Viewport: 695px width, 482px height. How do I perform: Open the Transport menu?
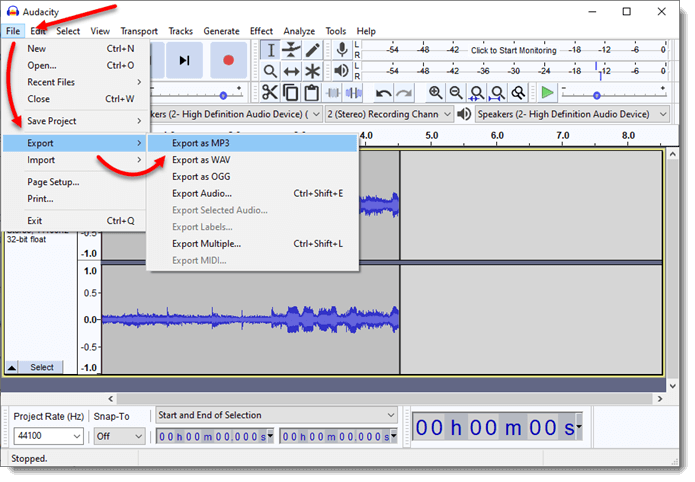coord(139,31)
